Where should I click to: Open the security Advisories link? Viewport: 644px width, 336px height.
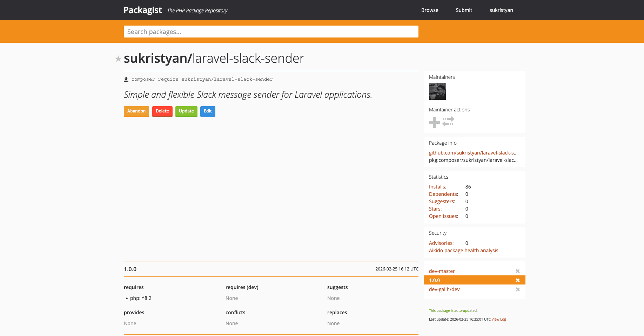[441, 243]
